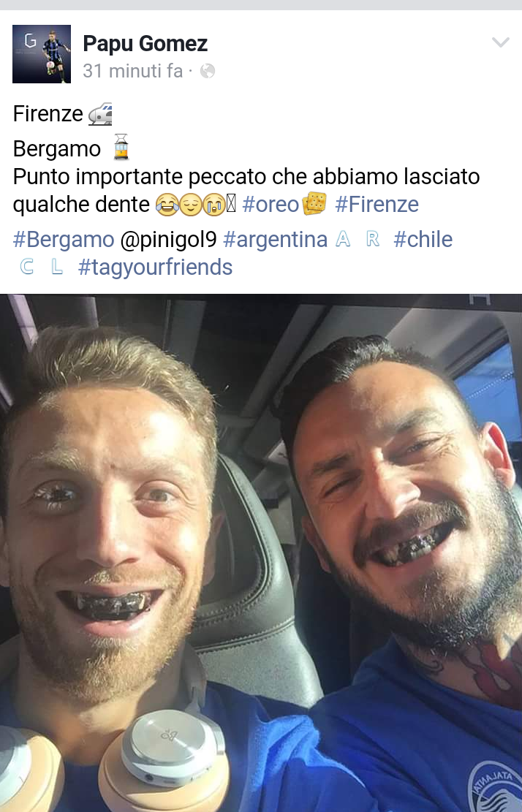Open the #chile hashtag
Viewport: 522px width, 812px height.
(x=423, y=240)
